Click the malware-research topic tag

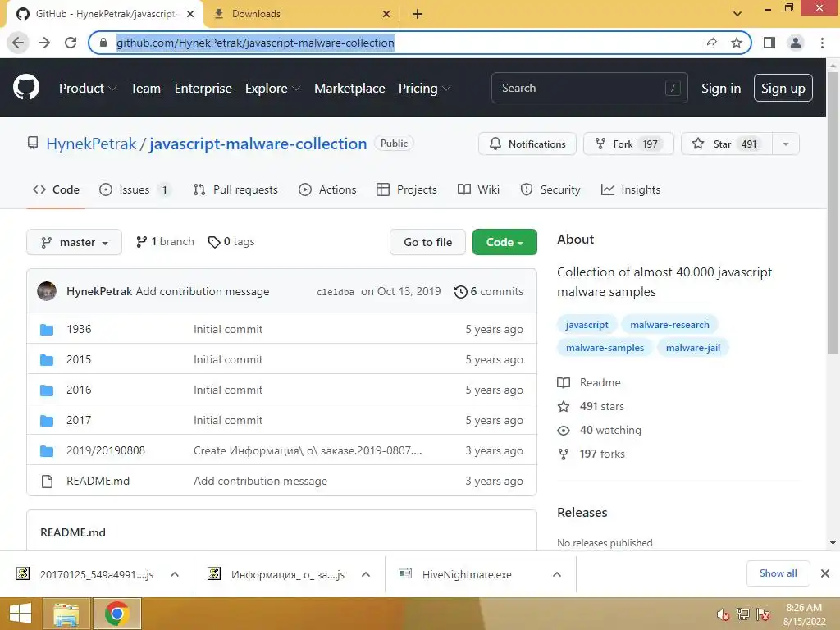click(x=669, y=325)
